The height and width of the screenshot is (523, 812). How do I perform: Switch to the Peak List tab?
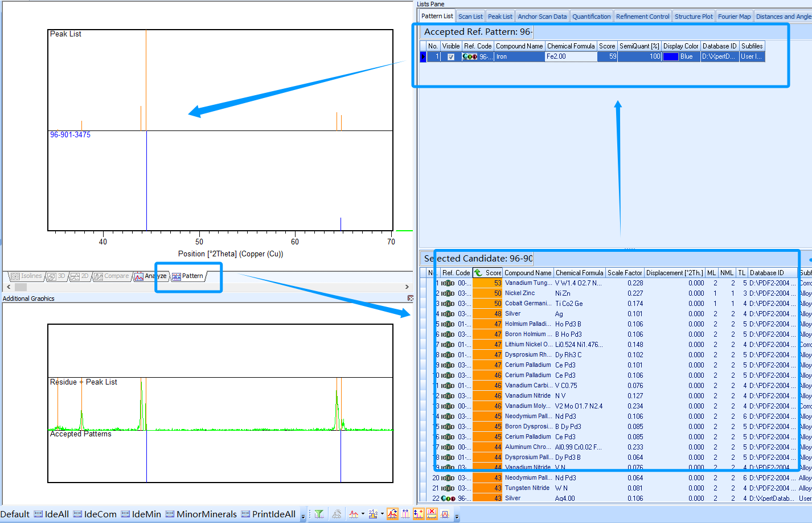499,17
